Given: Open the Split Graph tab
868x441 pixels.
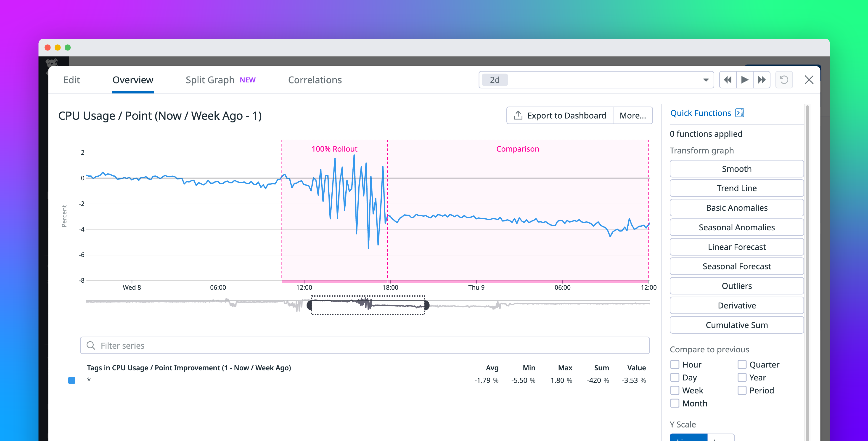Looking at the screenshot, I should pyautogui.click(x=210, y=80).
